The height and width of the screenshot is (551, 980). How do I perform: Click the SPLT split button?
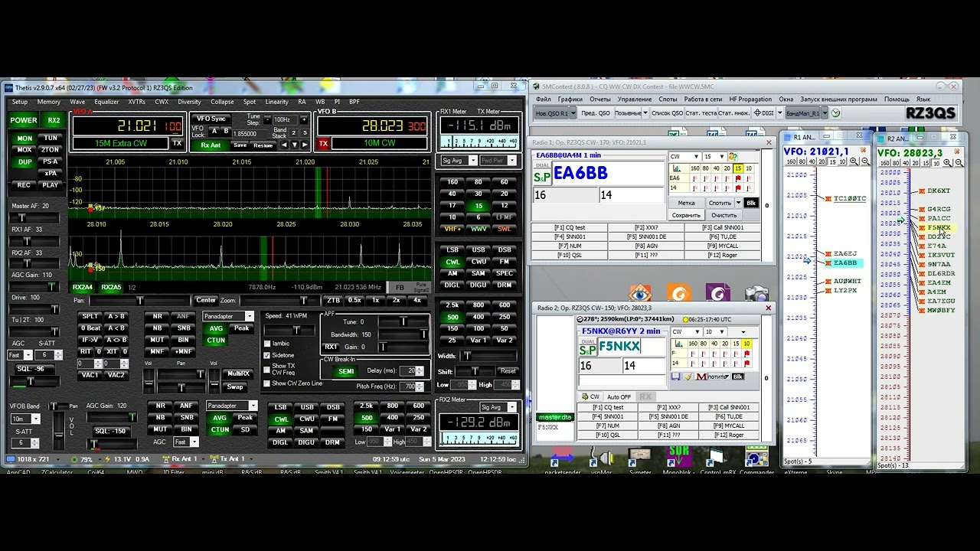coord(90,317)
